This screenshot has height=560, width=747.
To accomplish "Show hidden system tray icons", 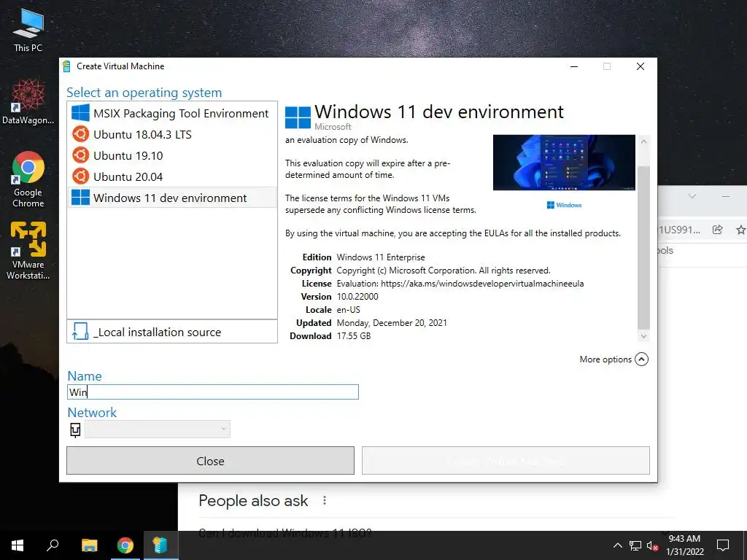I will click(x=617, y=545).
